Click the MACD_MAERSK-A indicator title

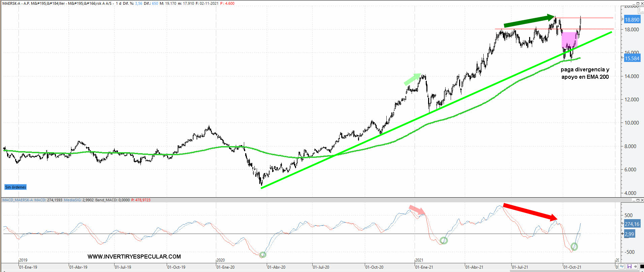[18, 200]
